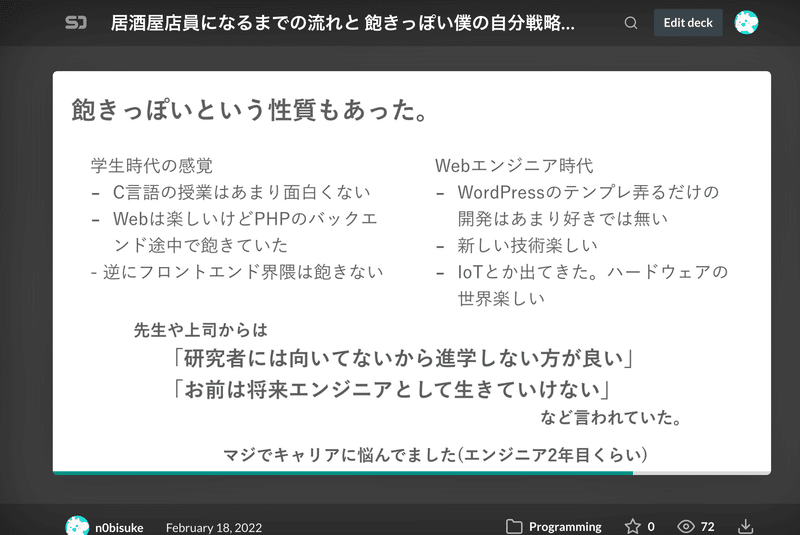
Task: Click the text Webエンジニア時代
Action: (514, 165)
